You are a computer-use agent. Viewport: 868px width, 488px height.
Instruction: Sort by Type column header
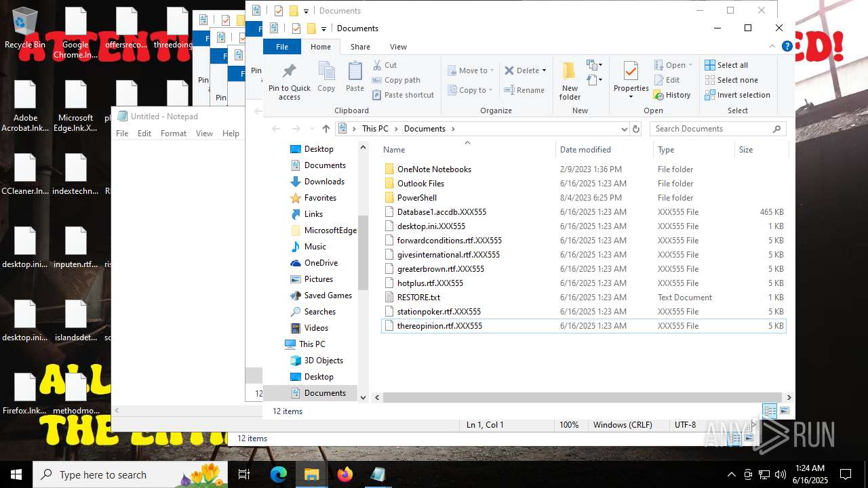tap(693, 150)
